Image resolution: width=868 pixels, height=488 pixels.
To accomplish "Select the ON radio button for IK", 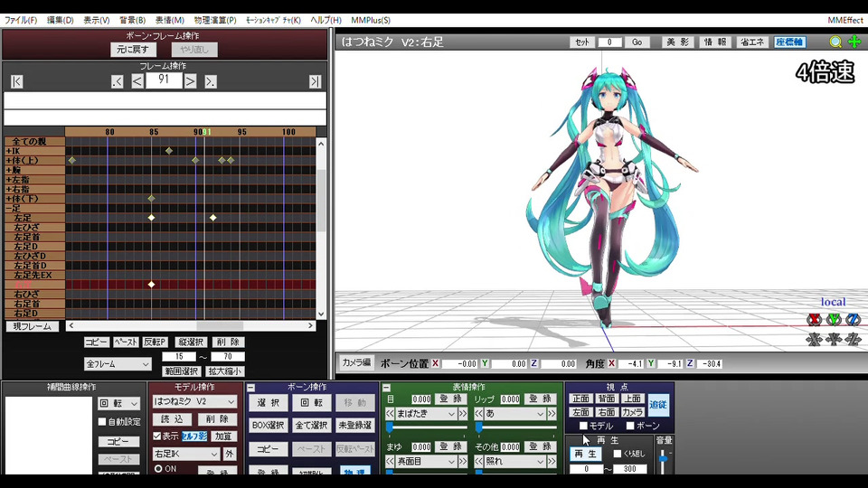I will [x=158, y=469].
